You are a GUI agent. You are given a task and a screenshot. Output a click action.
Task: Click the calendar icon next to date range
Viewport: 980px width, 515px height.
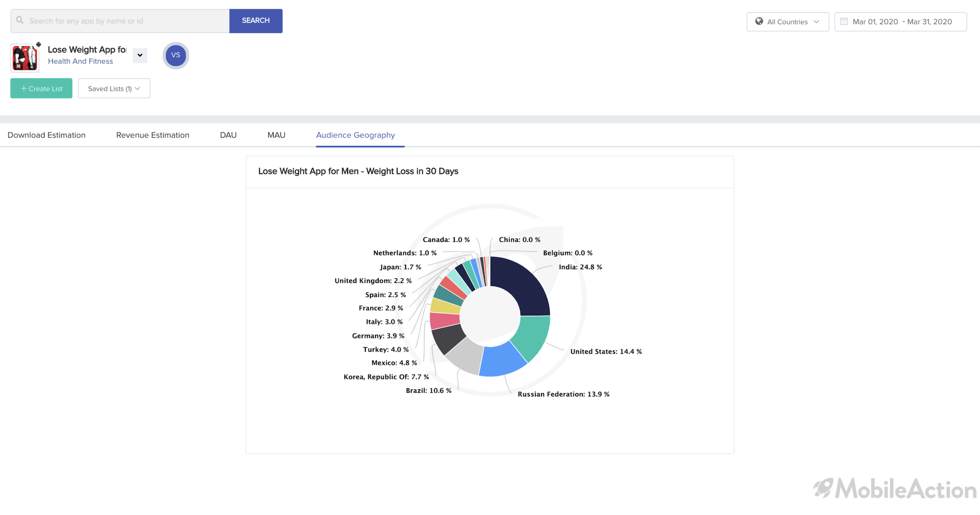844,21
